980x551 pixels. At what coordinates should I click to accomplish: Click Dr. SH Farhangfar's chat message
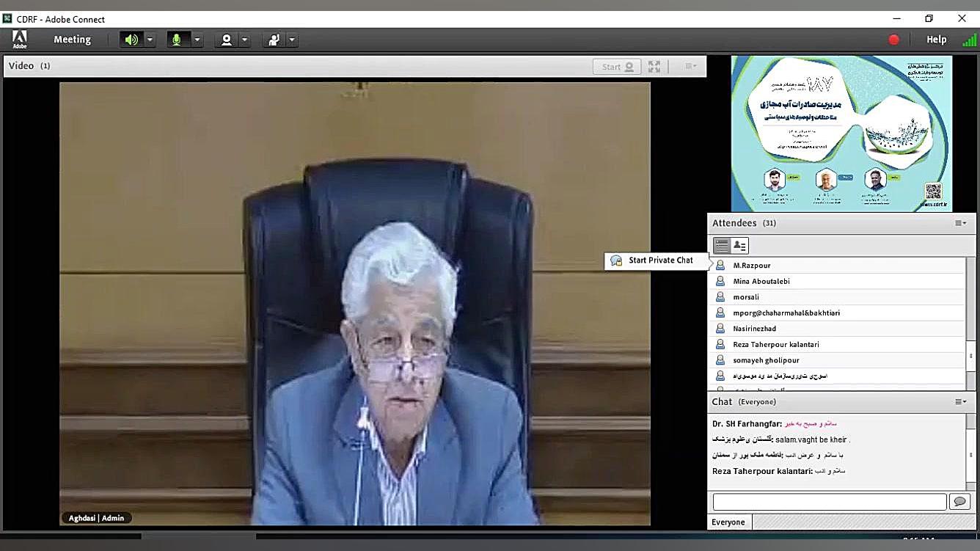click(x=775, y=423)
